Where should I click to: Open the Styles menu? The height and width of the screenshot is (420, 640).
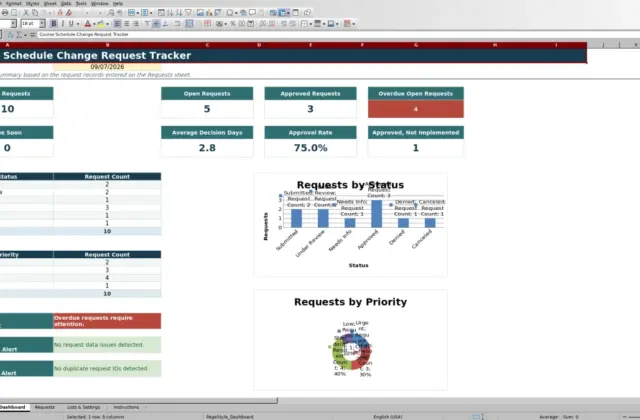32,3
